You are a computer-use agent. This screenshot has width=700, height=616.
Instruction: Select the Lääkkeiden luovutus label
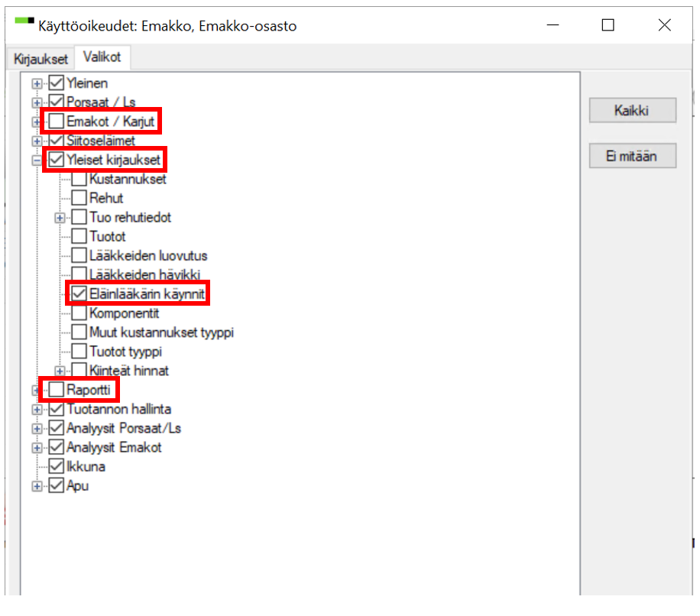coord(148,255)
